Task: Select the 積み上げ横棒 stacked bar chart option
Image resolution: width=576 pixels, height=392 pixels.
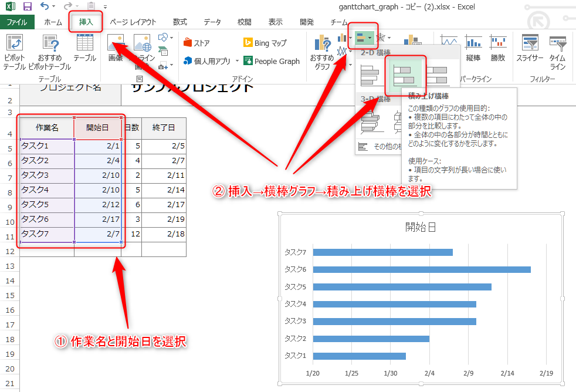Action: (x=404, y=75)
